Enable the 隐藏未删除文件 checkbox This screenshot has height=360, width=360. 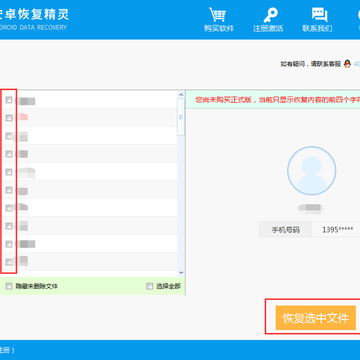[x=9, y=286]
